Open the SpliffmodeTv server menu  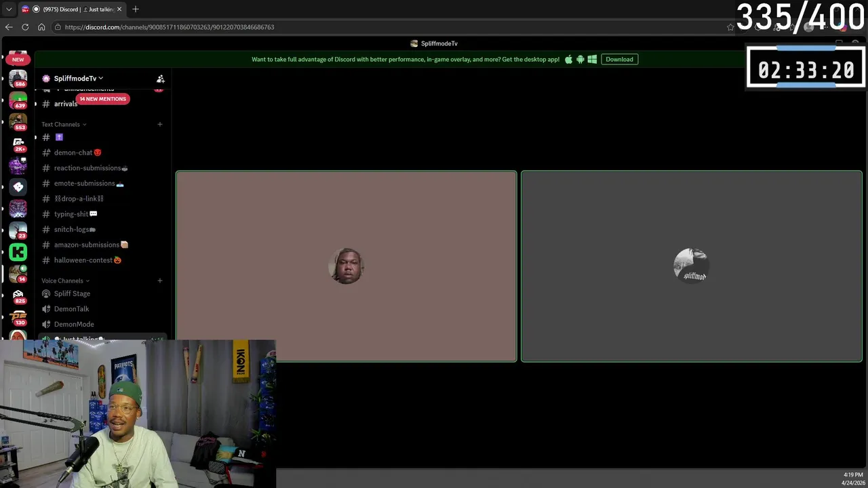point(78,79)
